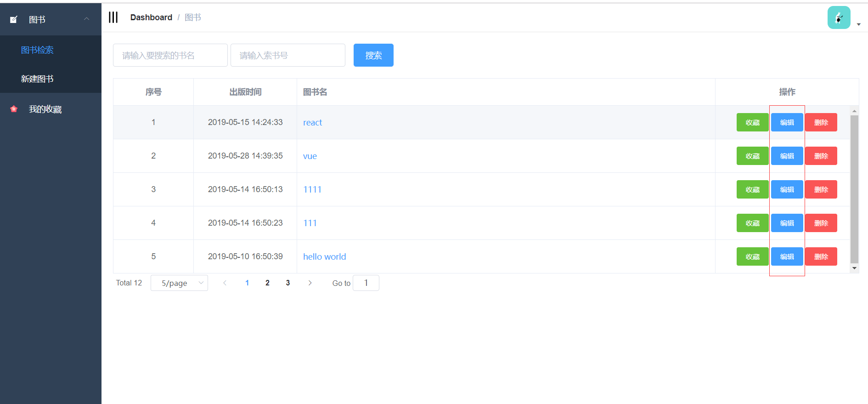Collapse the 图书 sidebar submenu
868x404 pixels.
(x=86, y=19)
